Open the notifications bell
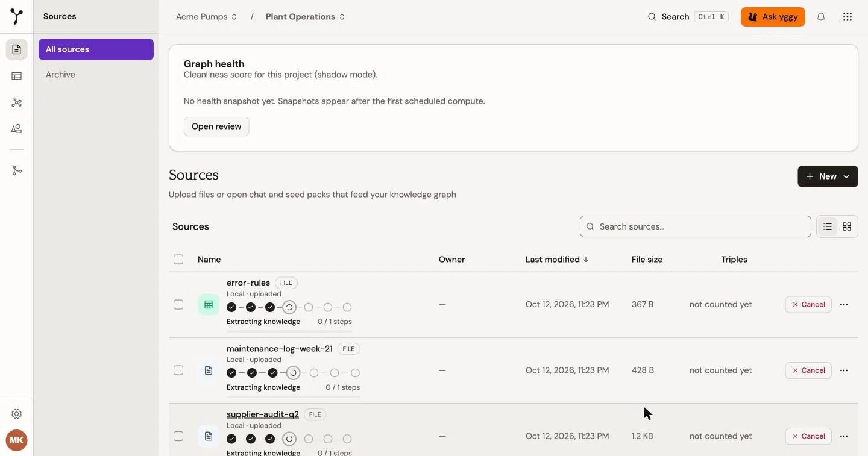Screen dimensions: 868x456 (x=821, y=17)
